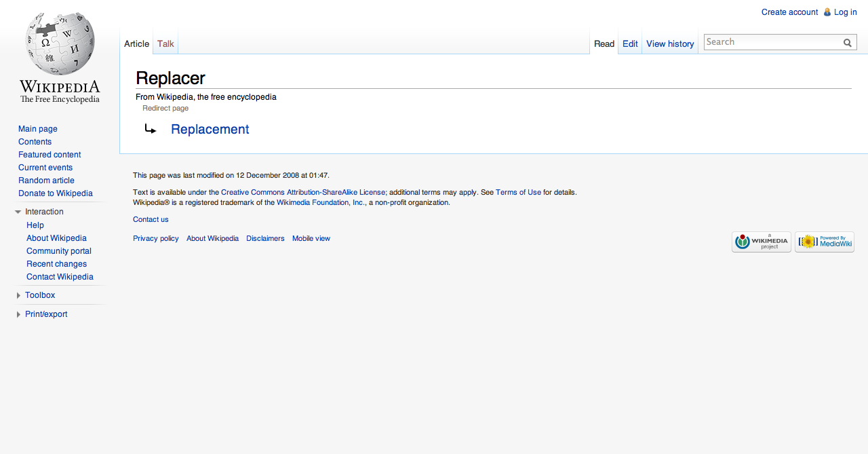Open the Disclaimers link

point(265,239)
